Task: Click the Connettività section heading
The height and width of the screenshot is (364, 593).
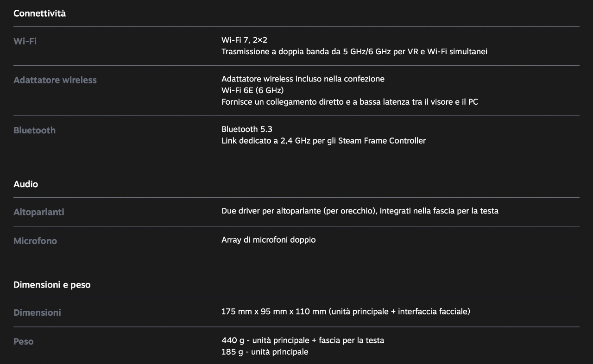Action: [x=39, y=13]
